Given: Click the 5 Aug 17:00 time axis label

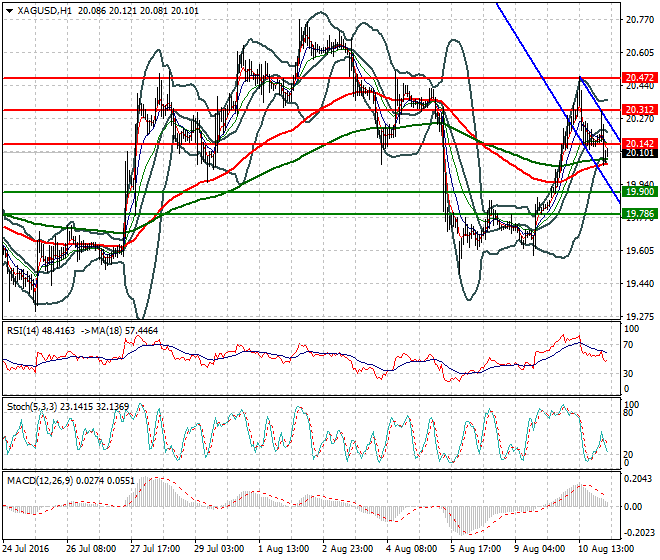Looking at the screenshot, I should click(x=476, y=549).
